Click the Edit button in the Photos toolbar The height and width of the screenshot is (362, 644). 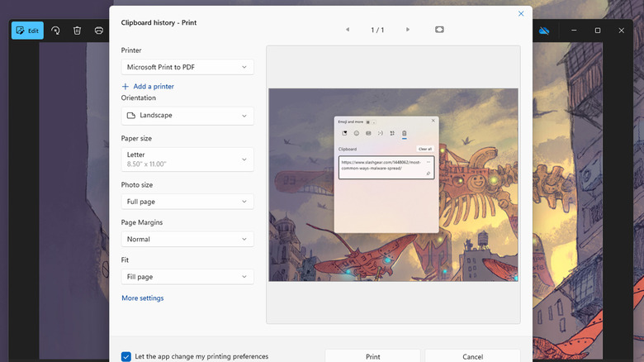pyautogui.click(x=27, y=31)
